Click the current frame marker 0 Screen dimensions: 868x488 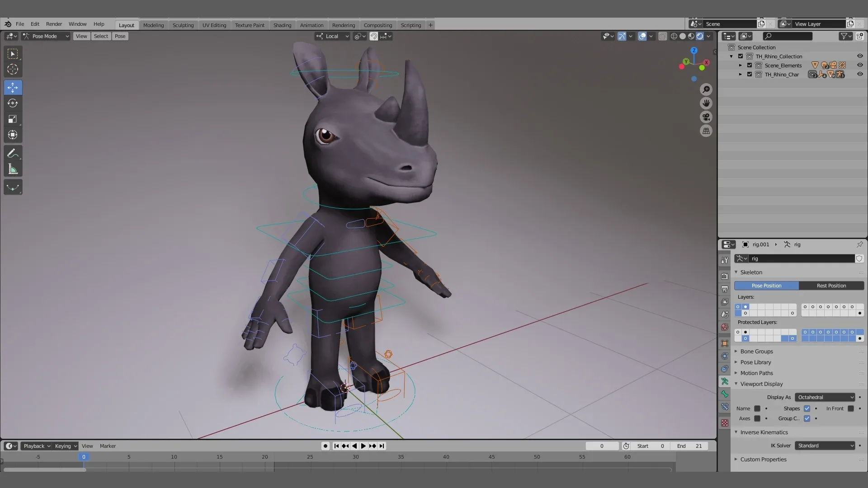pos(84,457)
